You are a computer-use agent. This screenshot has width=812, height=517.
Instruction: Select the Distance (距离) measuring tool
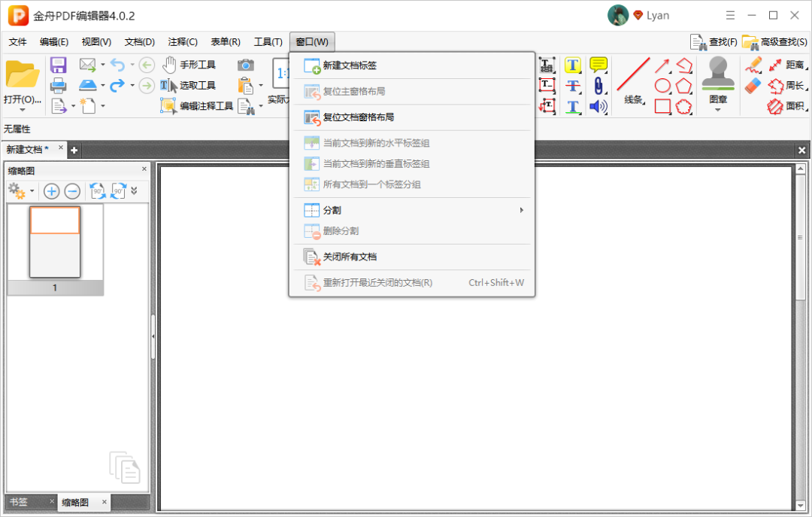pos(788,65)
